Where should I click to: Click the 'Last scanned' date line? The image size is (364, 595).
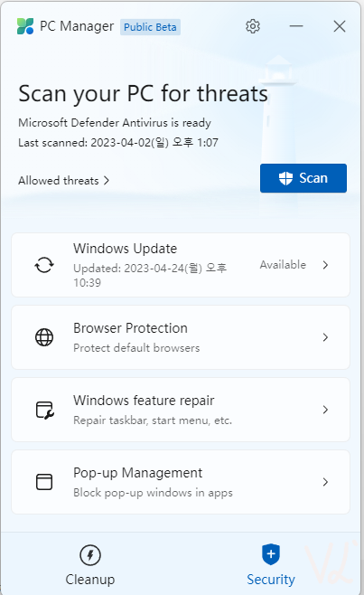point(118,143)
